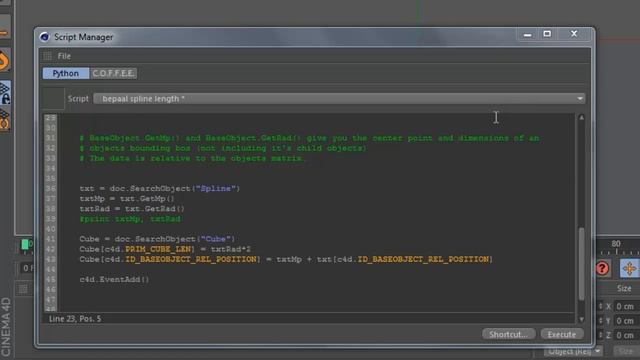Viewport: 640px width, 360px height.
Task: Open the File menu in Script Manager
Action: pyautogui.click(x=64, y=56)
